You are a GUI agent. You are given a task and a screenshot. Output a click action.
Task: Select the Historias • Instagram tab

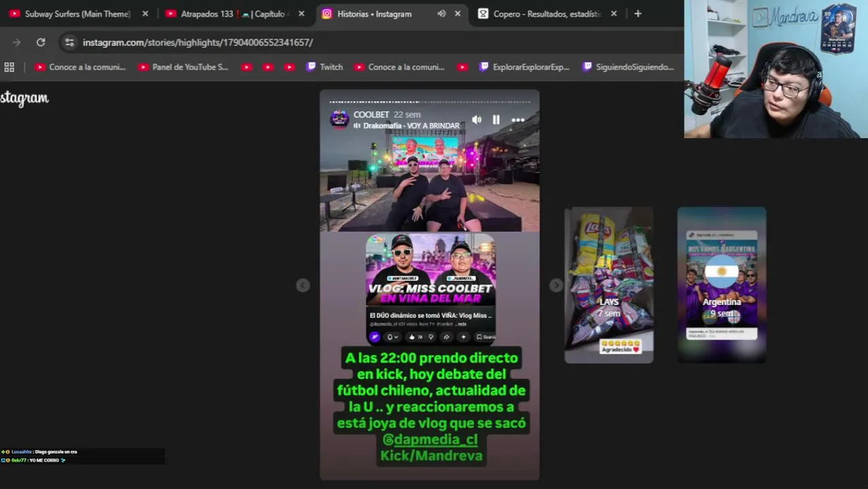tap(374, 14)
